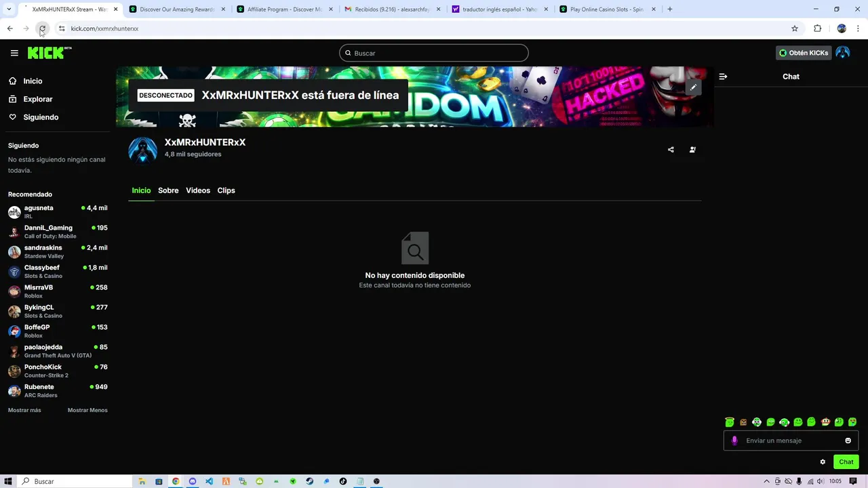Go to Inicio in the sidebar
The height and width of the screenshot is (488, 868).
coord(33,81)
